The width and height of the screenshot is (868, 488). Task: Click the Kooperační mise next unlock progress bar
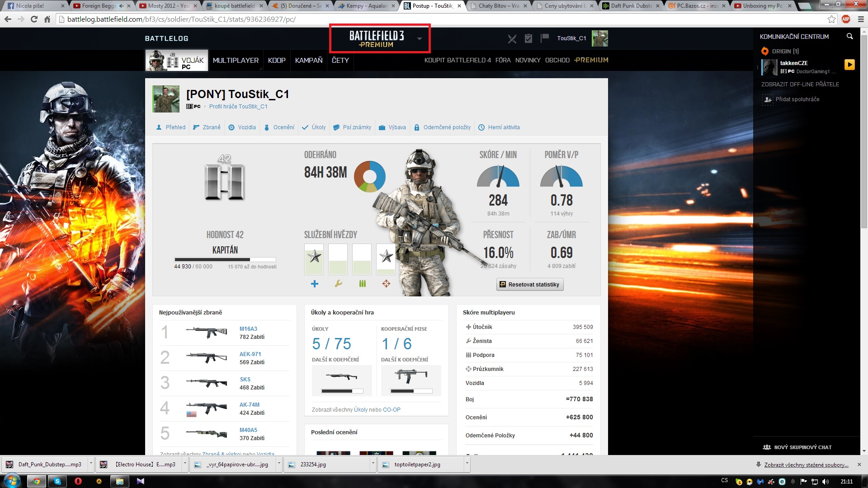click(x=411, y=391)
